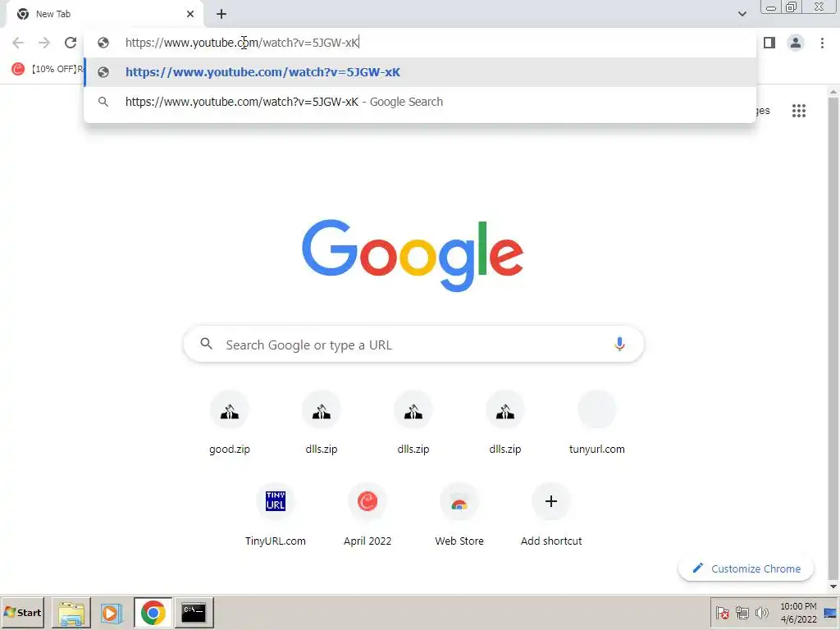Go back with the back arrow
The height and width of the screenshot is (630, 840).
tap(18, 43)
